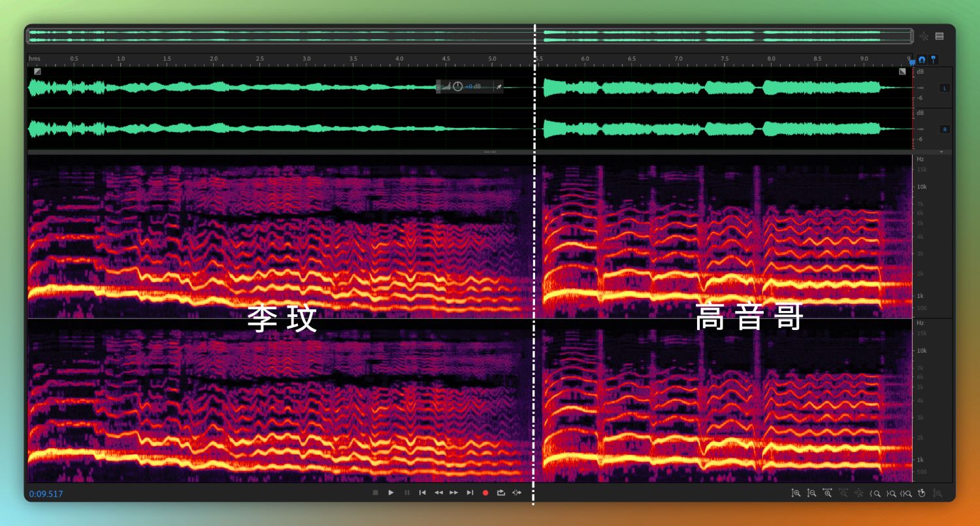980x526 pixels.
Task: Start recording with the red Record button
Action: tap(485, 493)
